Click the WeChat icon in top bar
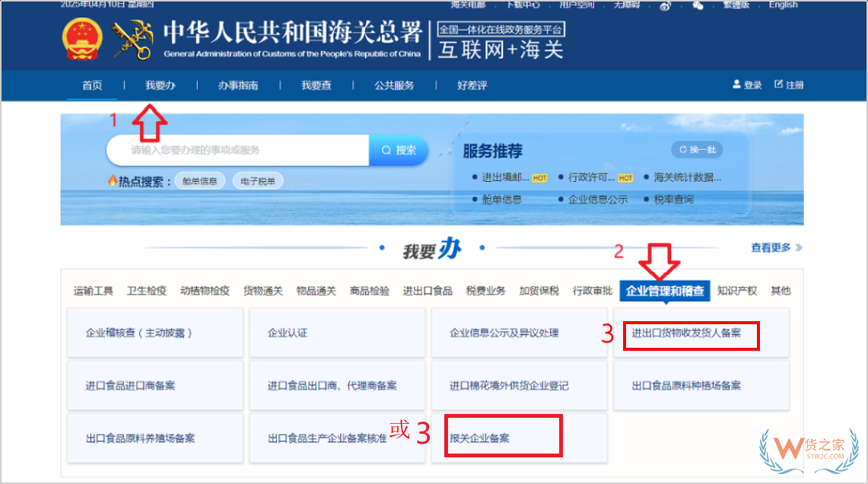This screenshot has height=484, width=868. (x=697, y=5)
